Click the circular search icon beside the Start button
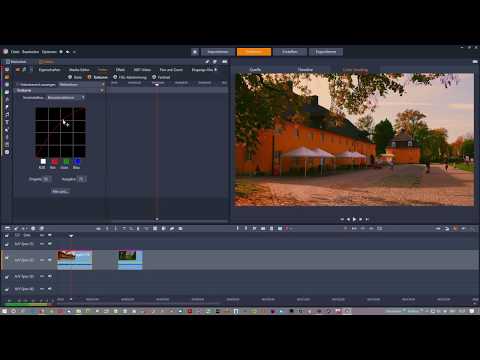Image resolution: width=480 pixels, height=360 pixels. coord(14,311)
